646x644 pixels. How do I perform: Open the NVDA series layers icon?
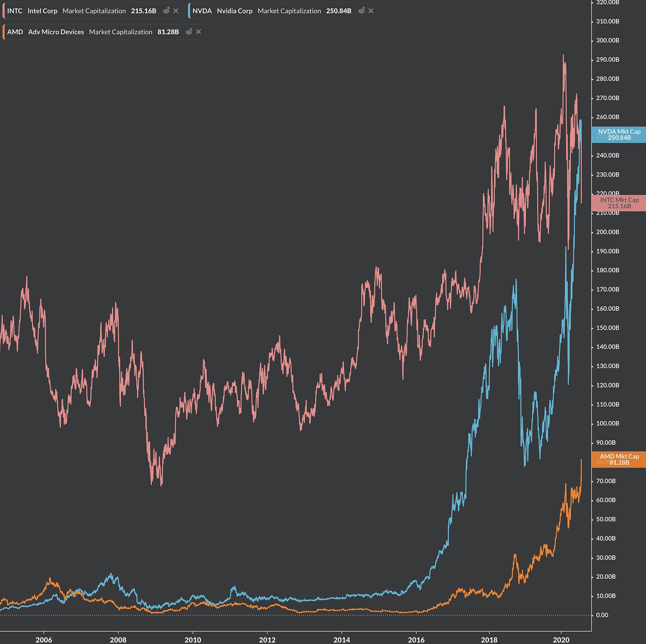coord(362,11)
